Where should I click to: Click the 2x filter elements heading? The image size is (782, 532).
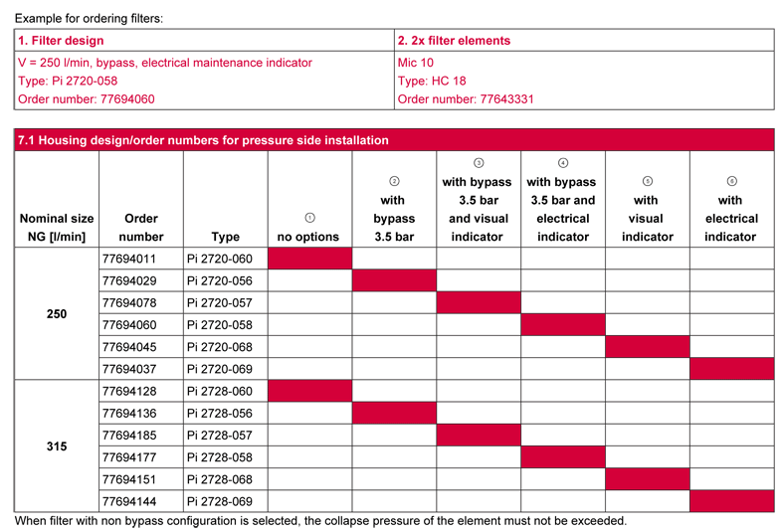point(454,41)
